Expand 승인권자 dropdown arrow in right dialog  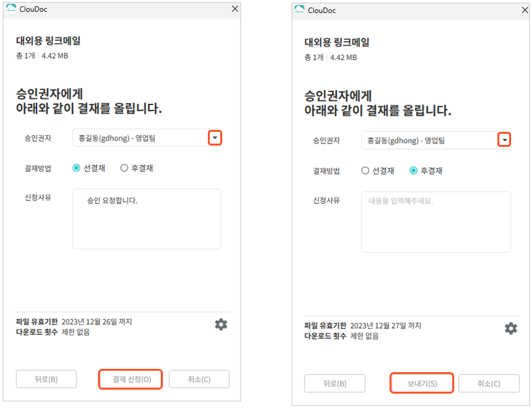[x=504, y=140]
